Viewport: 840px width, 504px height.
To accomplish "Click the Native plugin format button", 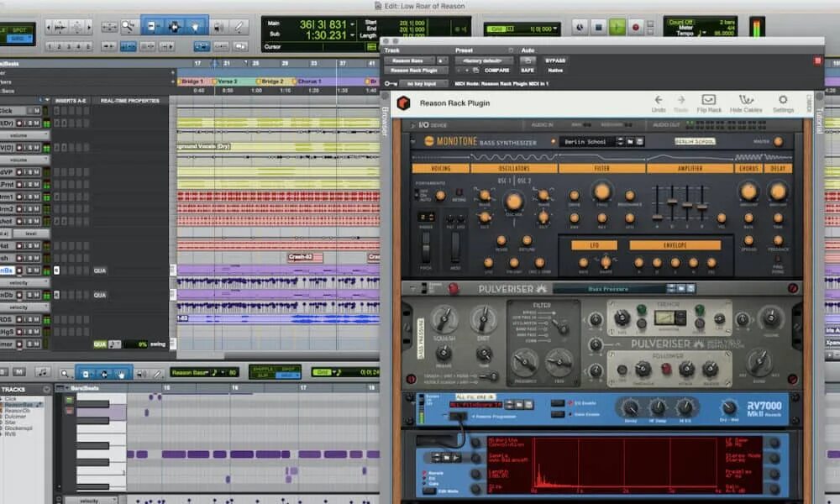I will [x=555, y=71].
